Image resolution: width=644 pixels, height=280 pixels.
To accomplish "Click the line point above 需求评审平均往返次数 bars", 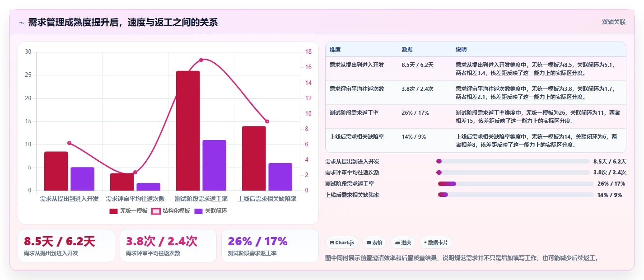I will (135, 172).
